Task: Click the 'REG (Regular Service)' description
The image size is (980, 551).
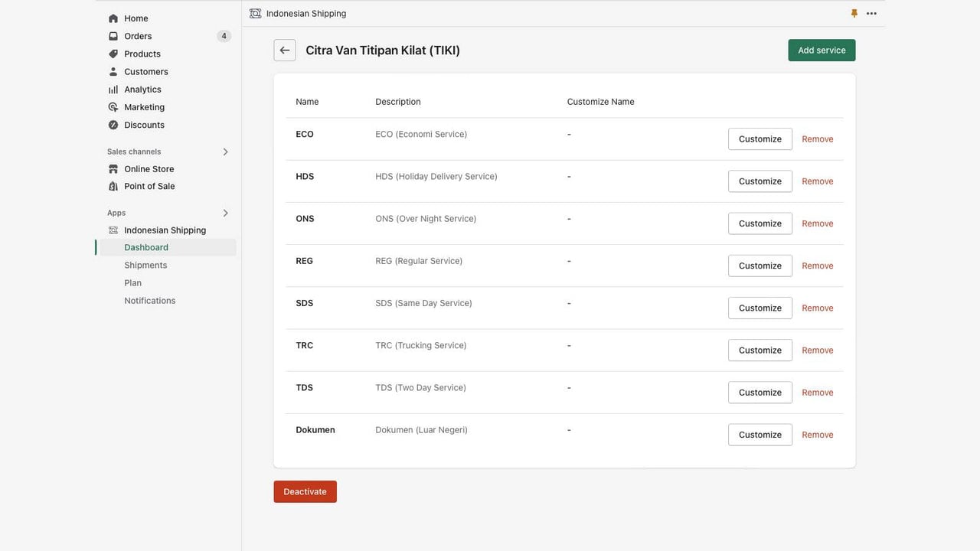Action: click(419, 260)
